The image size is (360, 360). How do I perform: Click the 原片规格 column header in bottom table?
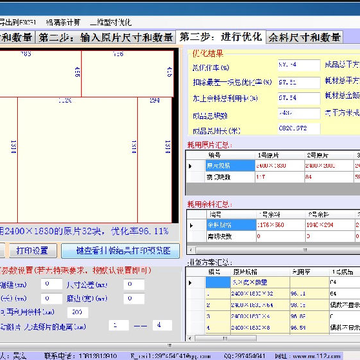tap(260, 272)
